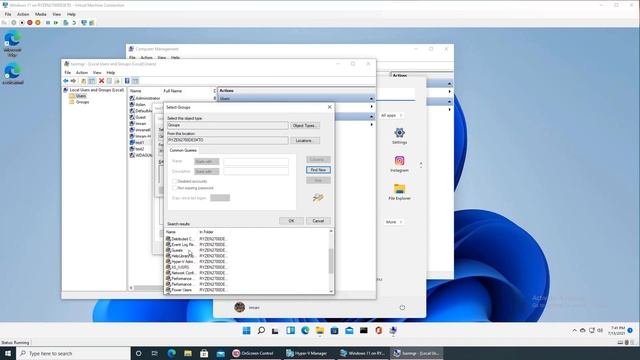Toggle Disabled accounts checkbox
640x360 pixels.
click(x=174, y=181)
